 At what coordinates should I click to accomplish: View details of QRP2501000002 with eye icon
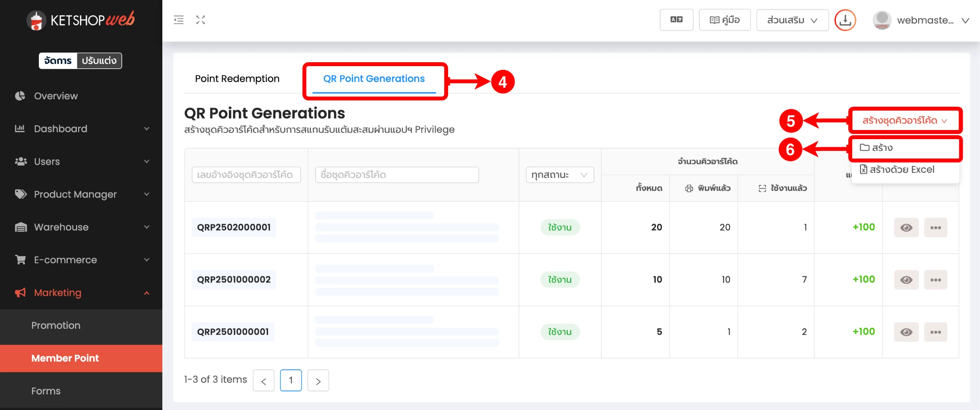(906, 280)
